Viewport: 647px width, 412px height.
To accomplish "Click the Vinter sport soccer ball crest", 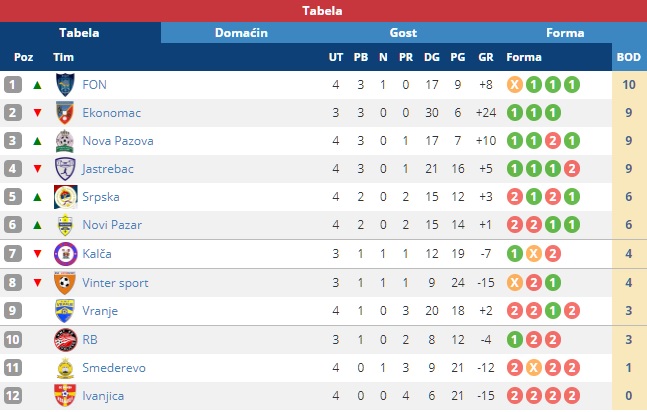I will point(65,283).
